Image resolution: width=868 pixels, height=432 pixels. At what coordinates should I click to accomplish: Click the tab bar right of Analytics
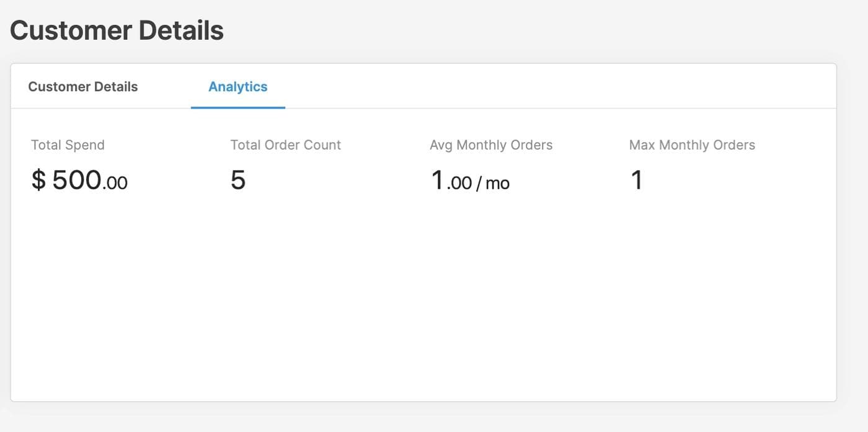tap(558, 87)
